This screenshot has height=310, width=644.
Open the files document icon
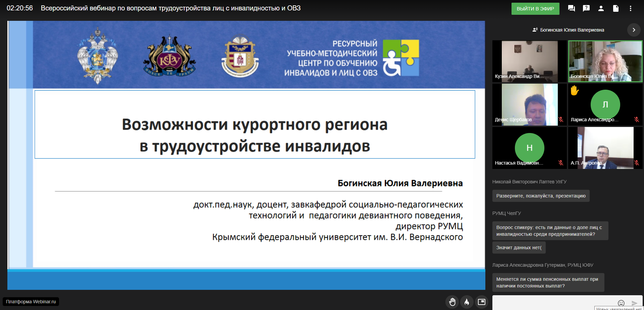click(x=615, y=9)
